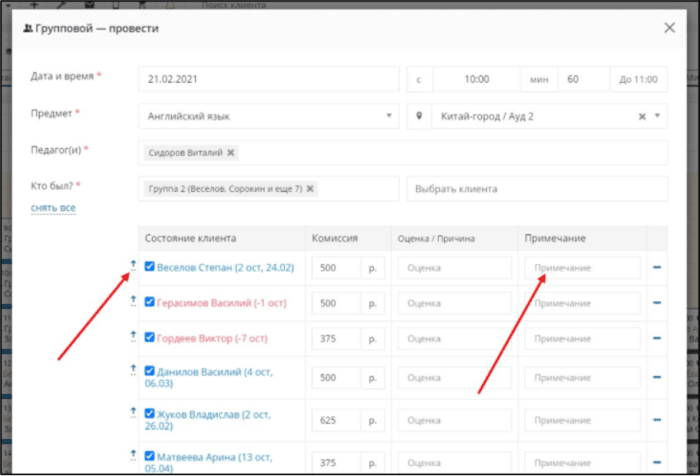The width and height of the screenshot is (700, 476).
Task: Expand the location dropdown arrow
Action: (657, 116)
